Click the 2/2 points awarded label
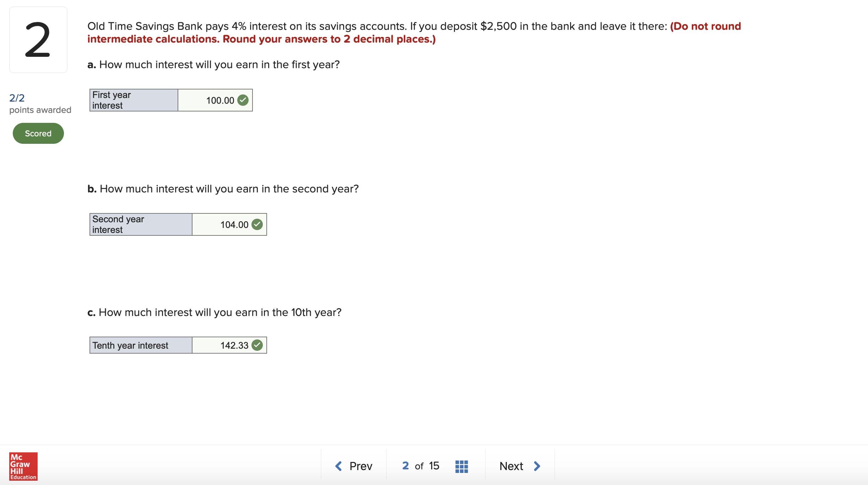 click(40, 104)
